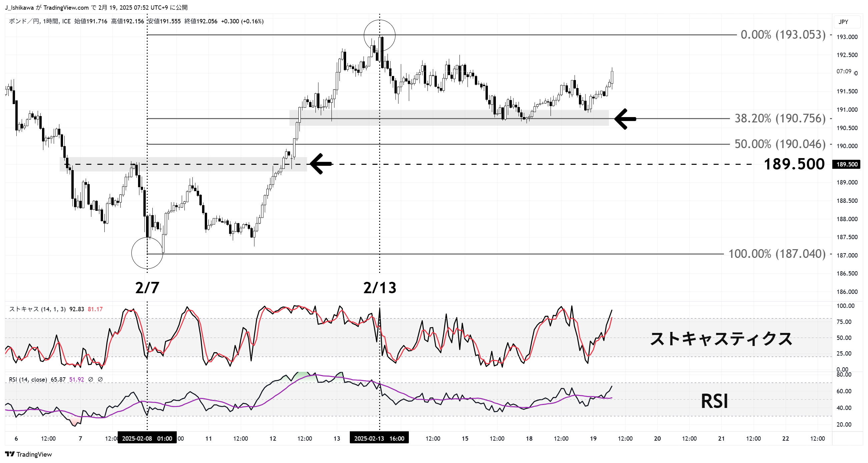
Task: Click the 189.000 price axis label
Action: pyautogui.click(x=847, y=182)
